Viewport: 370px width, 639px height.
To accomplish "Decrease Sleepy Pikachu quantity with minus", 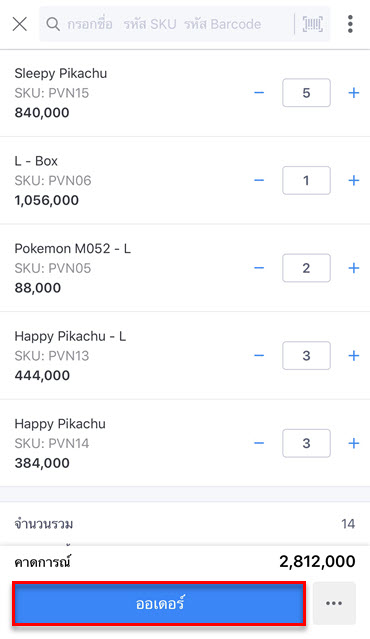I will pyautogui.click(x=259, y=93).
